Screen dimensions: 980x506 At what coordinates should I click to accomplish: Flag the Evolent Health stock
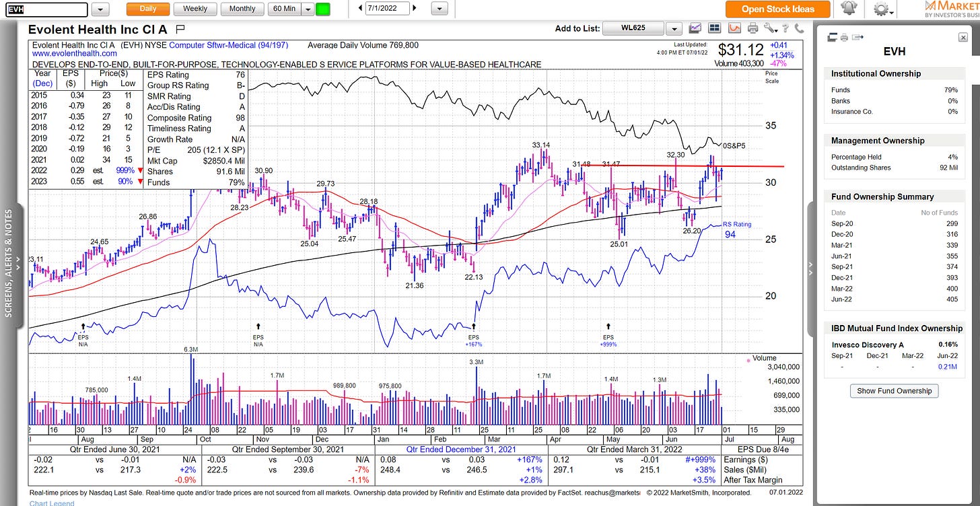[x=180, y=29]
